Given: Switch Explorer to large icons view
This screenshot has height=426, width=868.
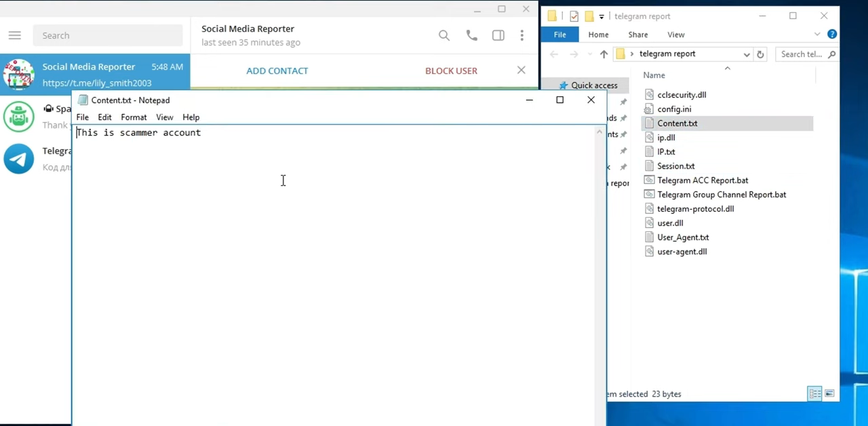Looking at the screenshot, I should point(829,393).
